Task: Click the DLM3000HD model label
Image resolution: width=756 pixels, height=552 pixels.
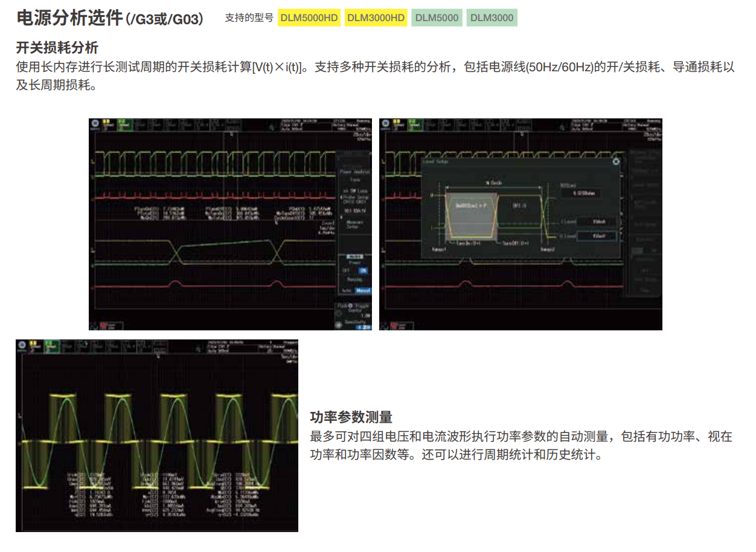Action: click(x=376, y=18)
